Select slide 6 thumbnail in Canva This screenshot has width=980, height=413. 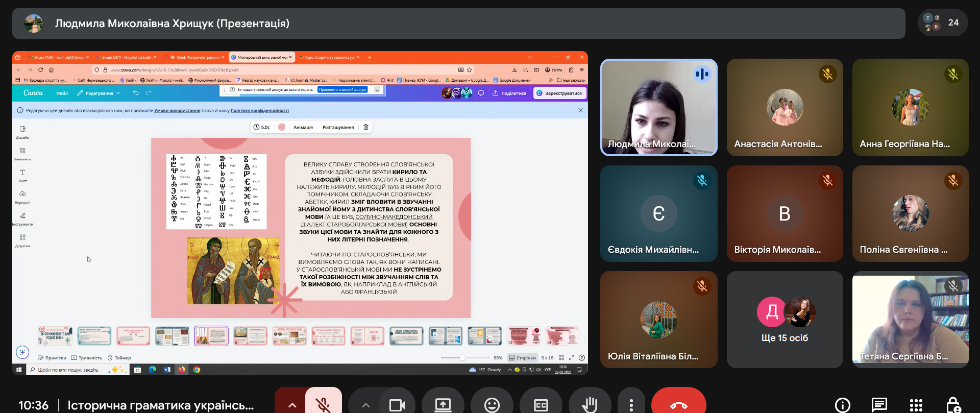pyautogui.click(x=250, y=336)
